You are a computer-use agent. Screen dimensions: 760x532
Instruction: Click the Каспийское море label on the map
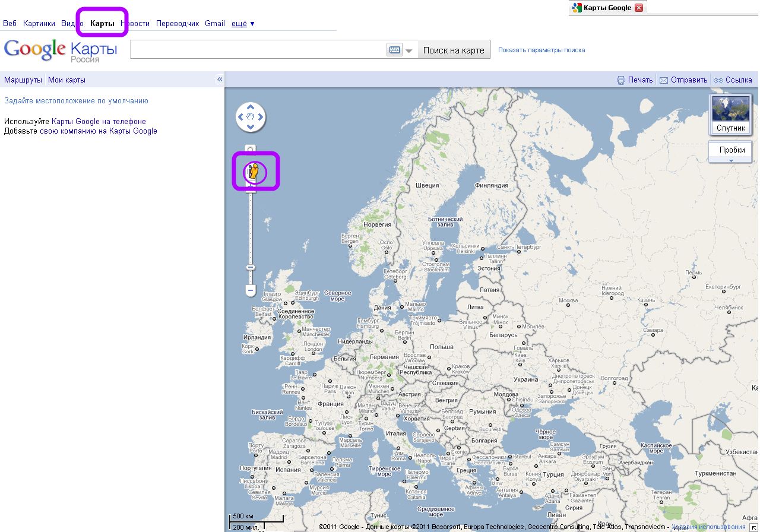[656, 448]
